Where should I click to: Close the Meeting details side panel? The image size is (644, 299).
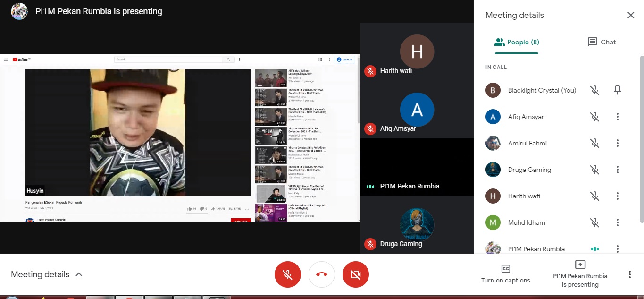tap(631, 15)
